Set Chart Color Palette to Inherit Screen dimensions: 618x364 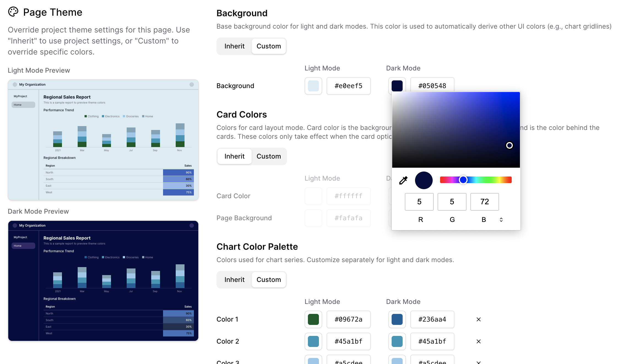[x=234, y=279]
